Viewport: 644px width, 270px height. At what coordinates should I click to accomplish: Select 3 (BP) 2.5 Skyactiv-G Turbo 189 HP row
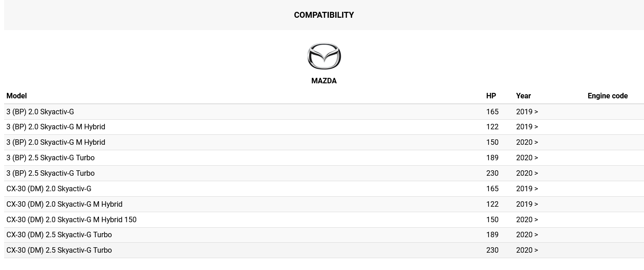coord(324,158)
